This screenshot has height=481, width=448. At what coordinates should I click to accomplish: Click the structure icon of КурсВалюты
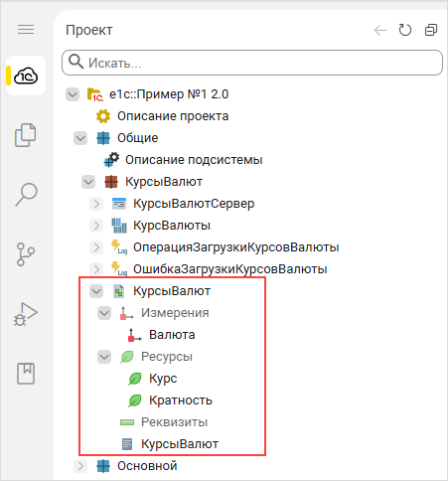point(119,226)
